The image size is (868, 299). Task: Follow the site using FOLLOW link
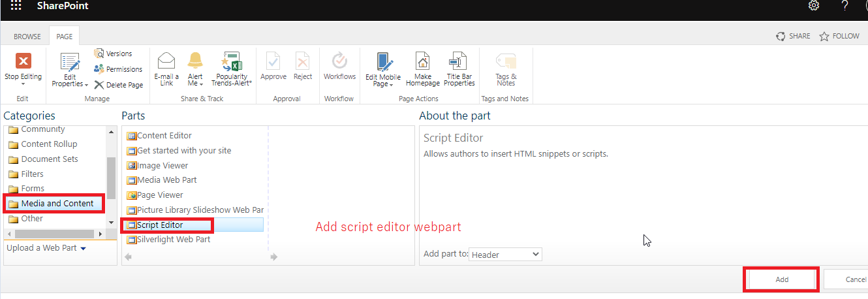pos(840,37)
